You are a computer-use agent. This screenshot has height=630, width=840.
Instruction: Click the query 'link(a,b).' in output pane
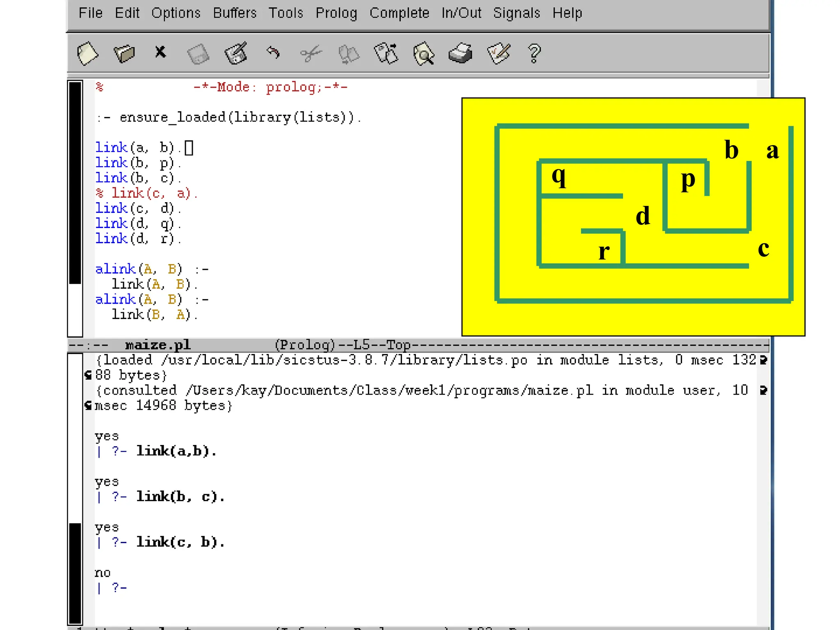(x=176, y=451)
